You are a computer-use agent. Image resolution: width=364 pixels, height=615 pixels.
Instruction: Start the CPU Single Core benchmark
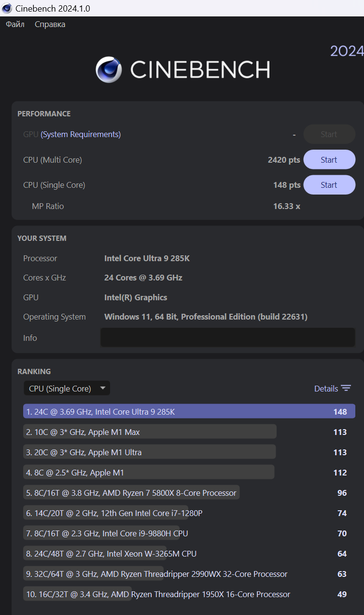pos(329,185)
